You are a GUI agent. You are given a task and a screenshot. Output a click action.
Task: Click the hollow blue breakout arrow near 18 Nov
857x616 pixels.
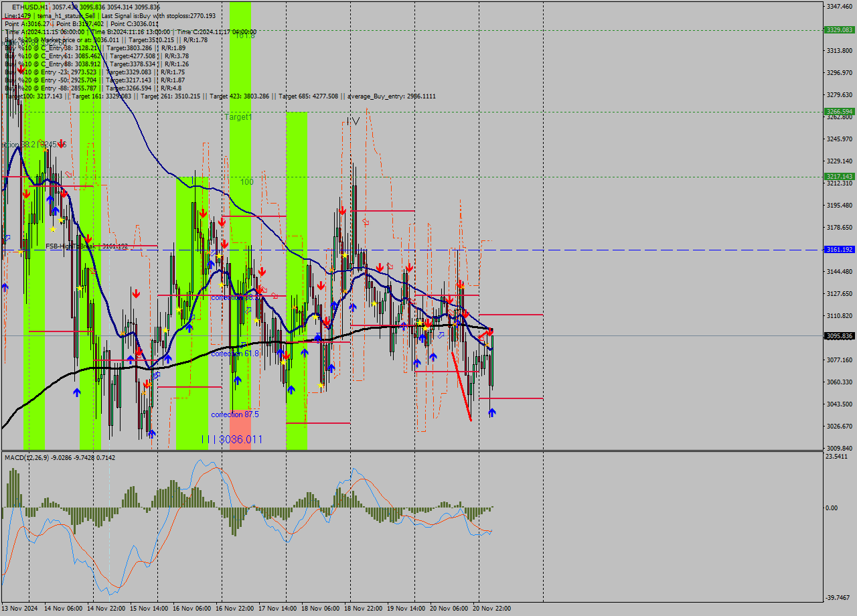coord(441,335)
